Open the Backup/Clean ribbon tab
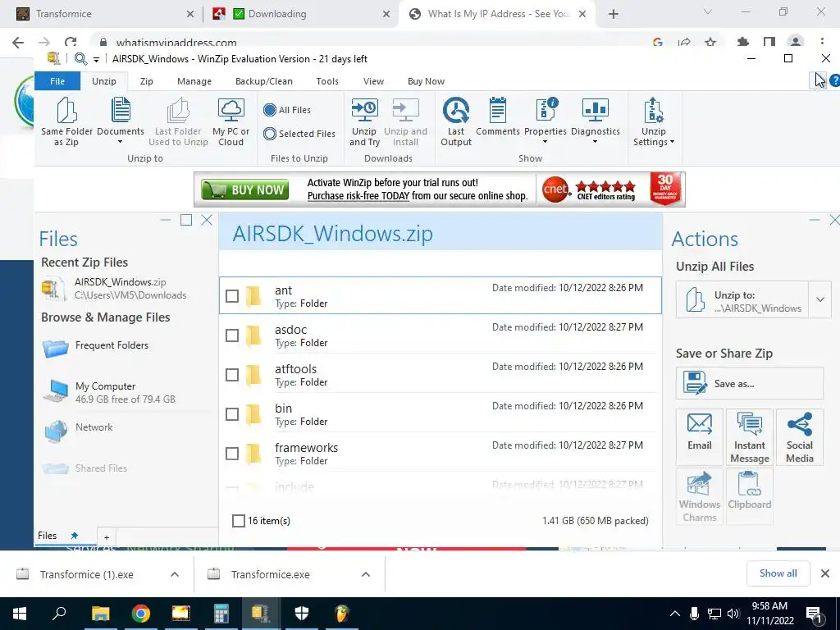The height and width of the screenshot is (630, 840). (263, 81)
